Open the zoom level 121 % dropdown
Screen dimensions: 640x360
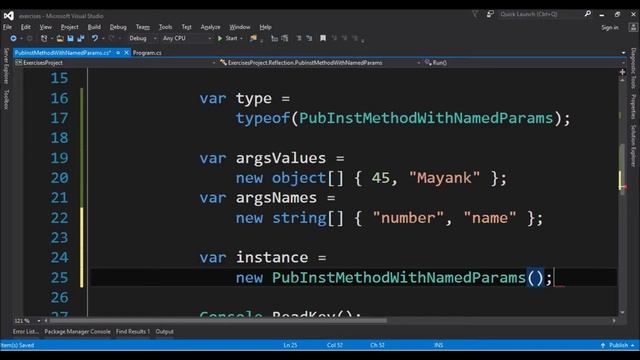tap(27, 321)
